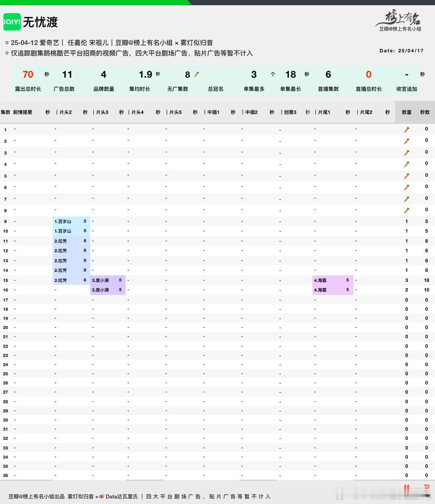
Task: Click the carrot icon in episode 1 row
Action: [406, 130]
